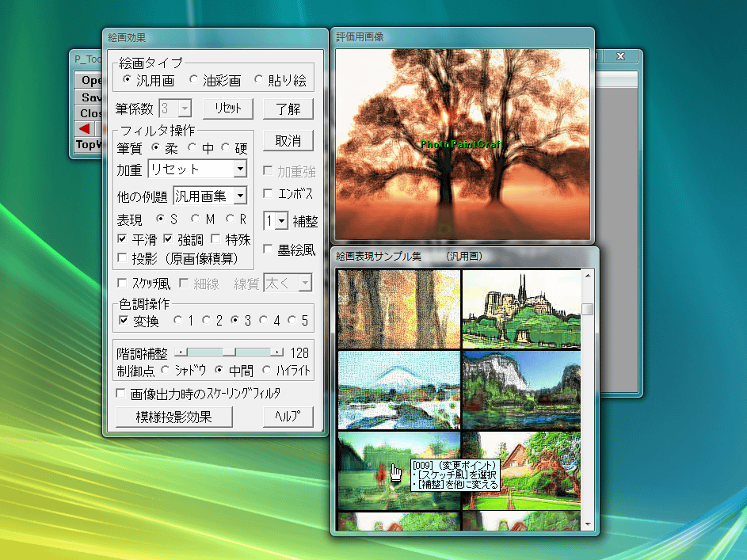Open the 補整 value dropdown

point(281,220)
